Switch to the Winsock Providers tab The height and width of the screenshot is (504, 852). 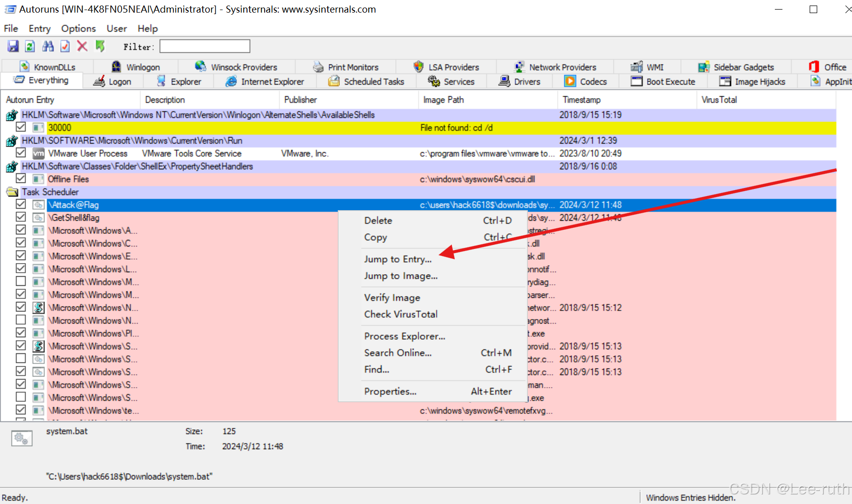pyautogui.click(x=236, y=67)
